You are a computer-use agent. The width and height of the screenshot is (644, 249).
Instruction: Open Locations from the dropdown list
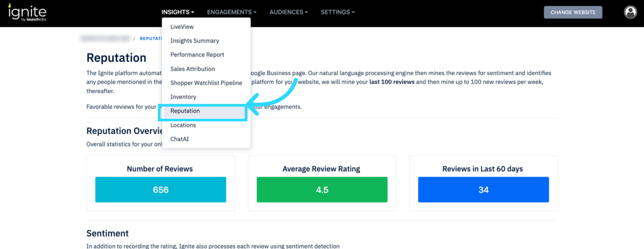point(183,125)
